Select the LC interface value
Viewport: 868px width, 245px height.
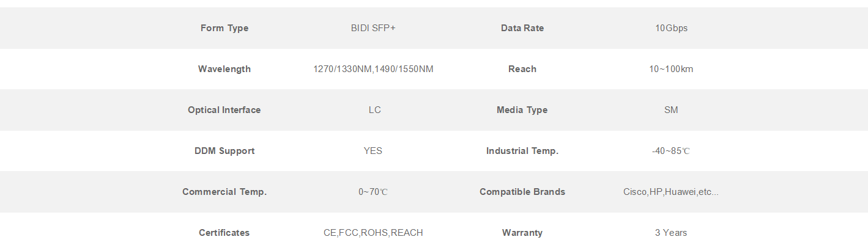[374, 110]
